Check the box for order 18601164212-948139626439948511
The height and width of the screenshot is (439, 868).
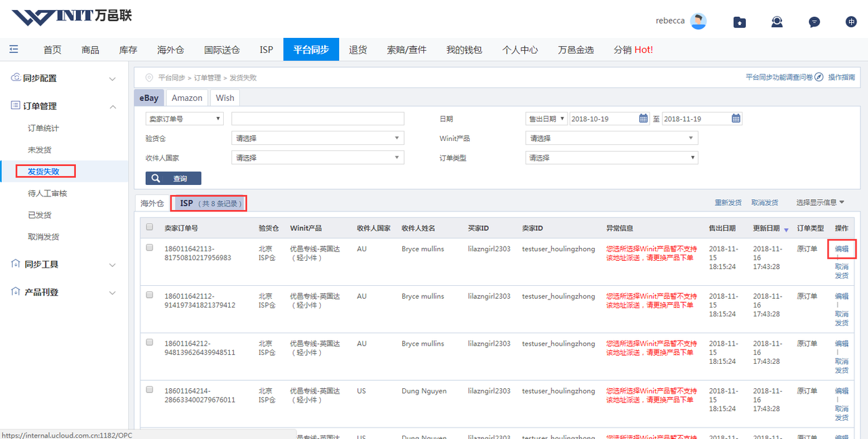[x=150, y=342]
